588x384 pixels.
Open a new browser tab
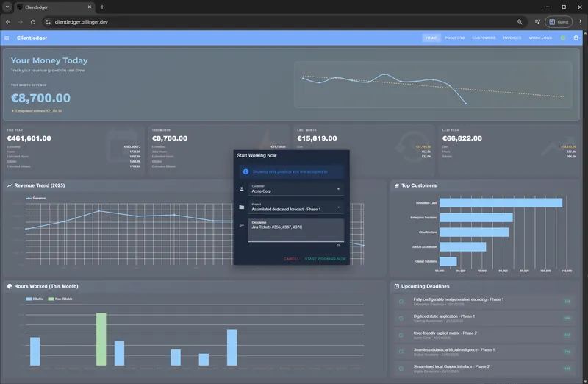[x=101, y=7]
